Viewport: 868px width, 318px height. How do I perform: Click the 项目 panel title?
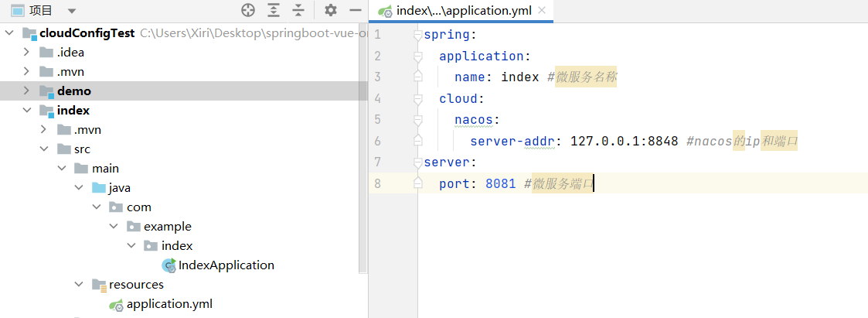click(x=42, y=11)
